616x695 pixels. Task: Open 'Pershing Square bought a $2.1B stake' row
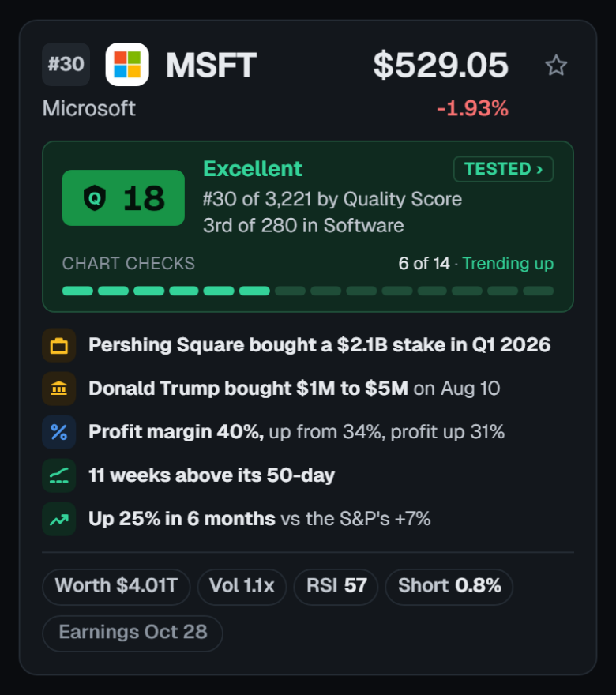[x=308, y=345]
